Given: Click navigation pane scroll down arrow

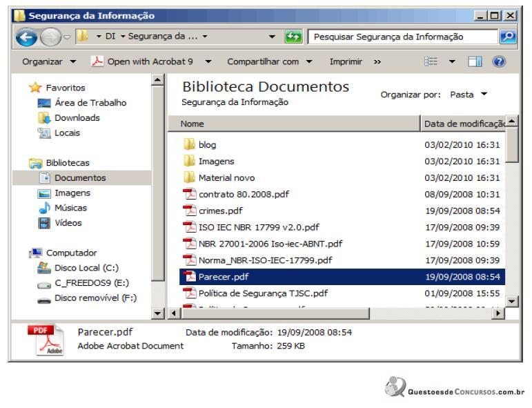Looking at the screenshot, I should 158,313.
